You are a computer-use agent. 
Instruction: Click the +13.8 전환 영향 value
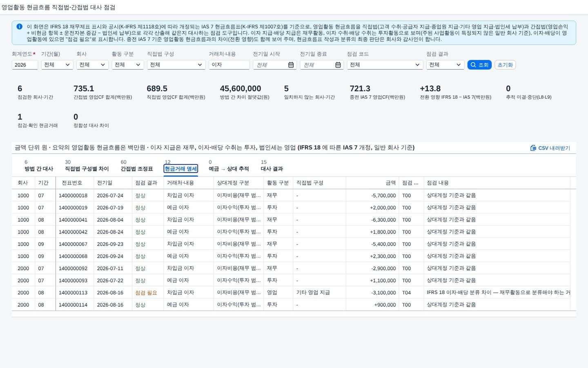point(430,88)
